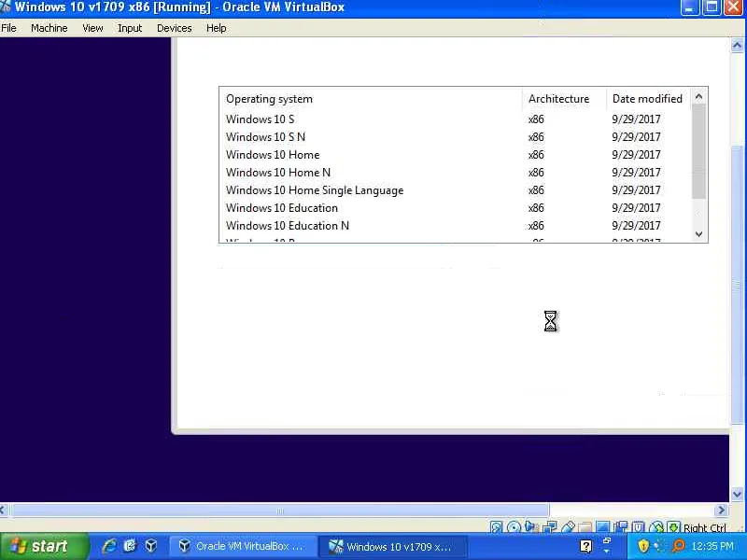Click the Date modified column header

click(648, 99)
